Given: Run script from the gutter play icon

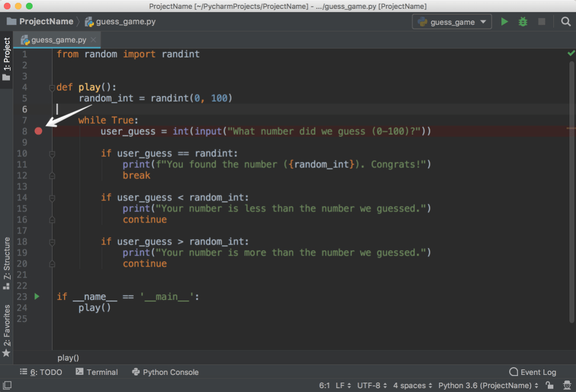Looking at the screenshot, I should tap(36, 296).
